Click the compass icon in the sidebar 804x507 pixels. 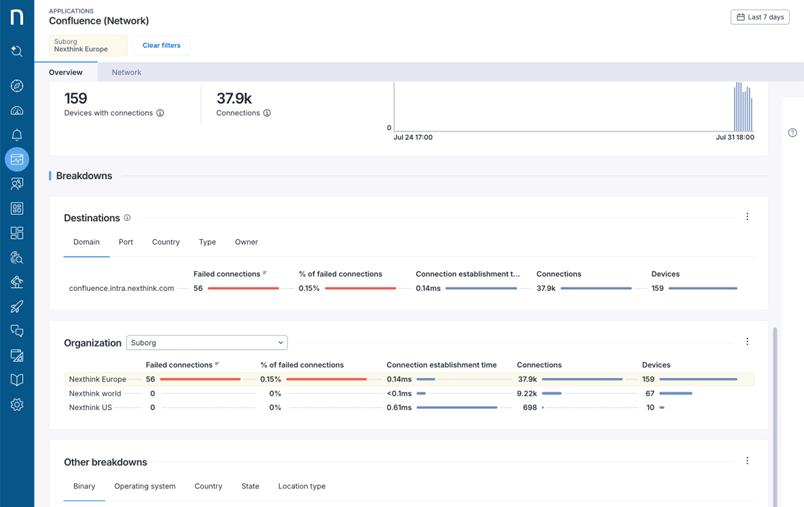tap(16, 86)
